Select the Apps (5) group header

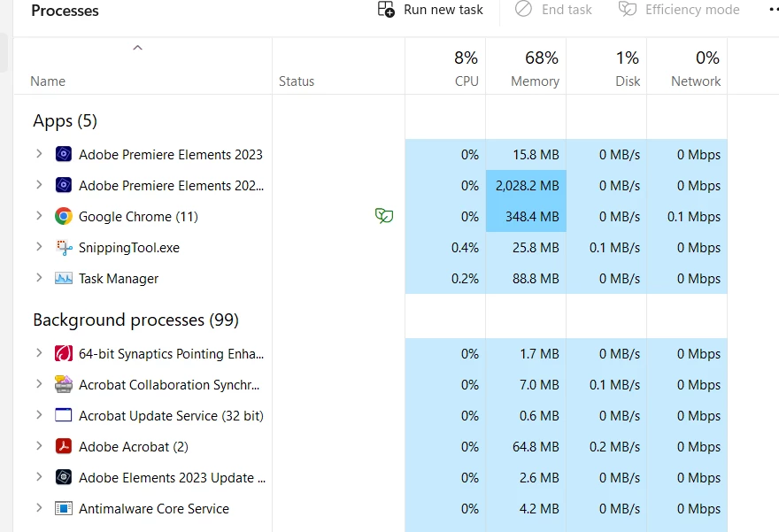(x=66, y=120)
